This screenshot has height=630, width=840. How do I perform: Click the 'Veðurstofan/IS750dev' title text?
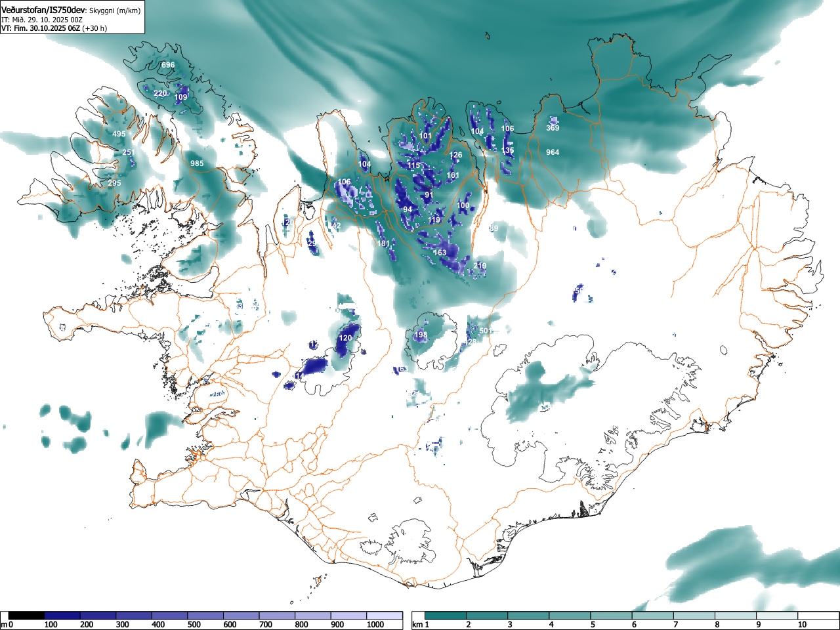click(x=43, y=10)
